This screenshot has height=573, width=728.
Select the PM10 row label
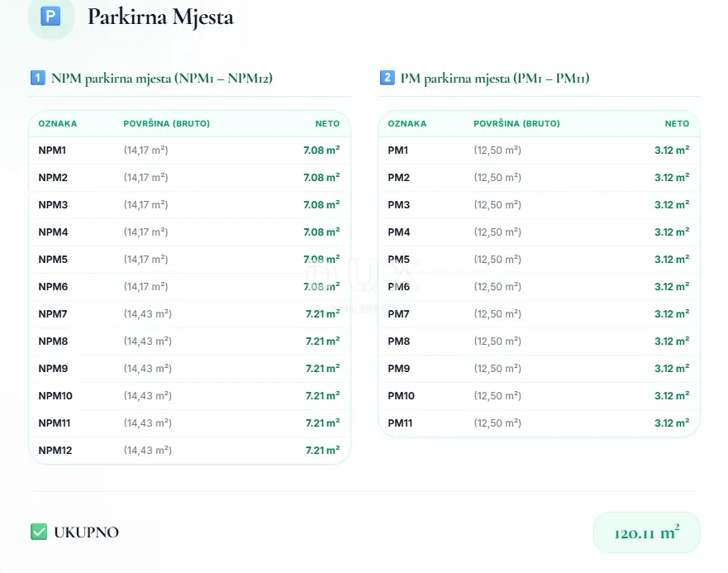[401, 396]
